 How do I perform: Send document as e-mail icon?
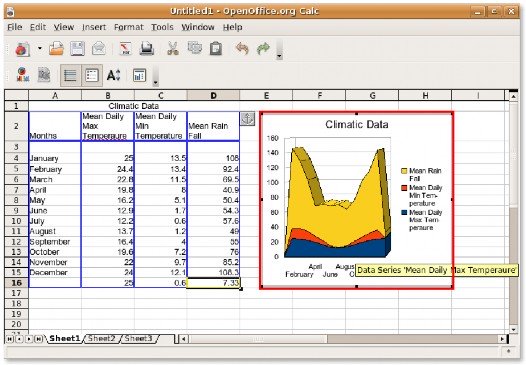(x=99, y=49)
